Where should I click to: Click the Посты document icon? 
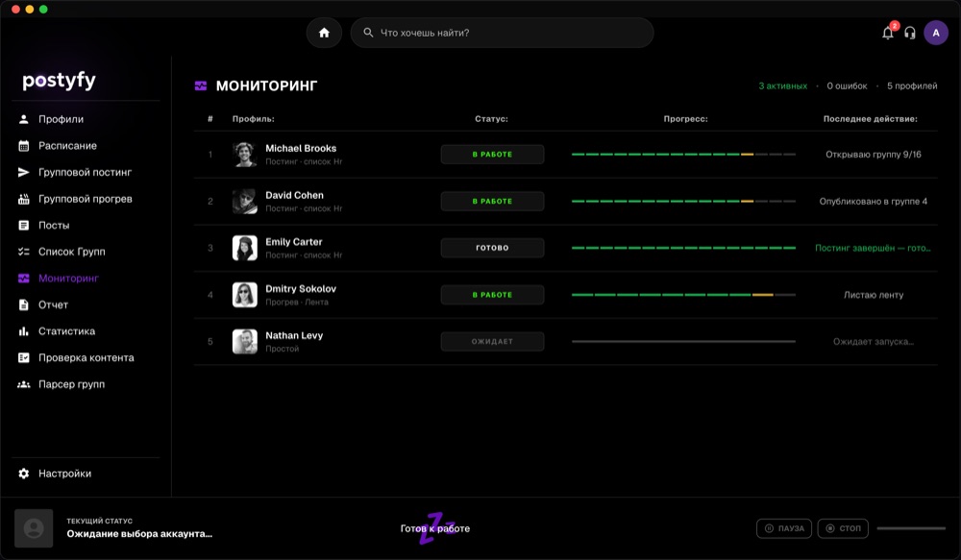pos(24,225)
